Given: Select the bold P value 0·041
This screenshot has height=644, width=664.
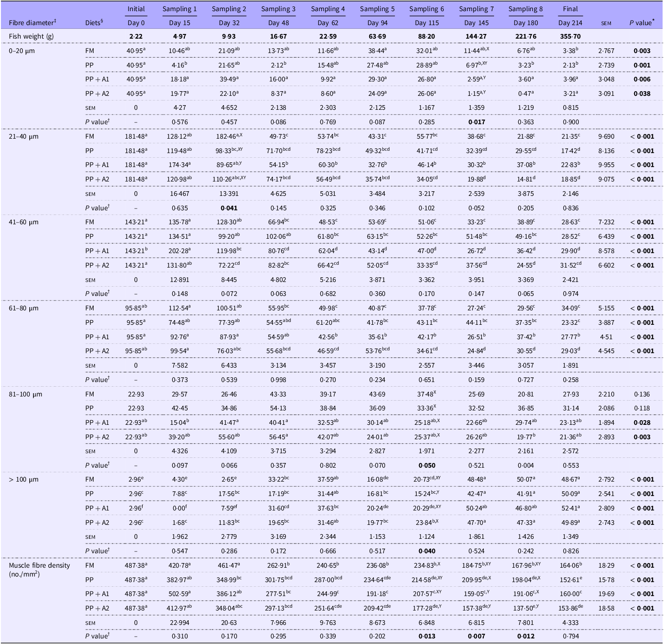Looking at the screenshot, I should (229, 208).
